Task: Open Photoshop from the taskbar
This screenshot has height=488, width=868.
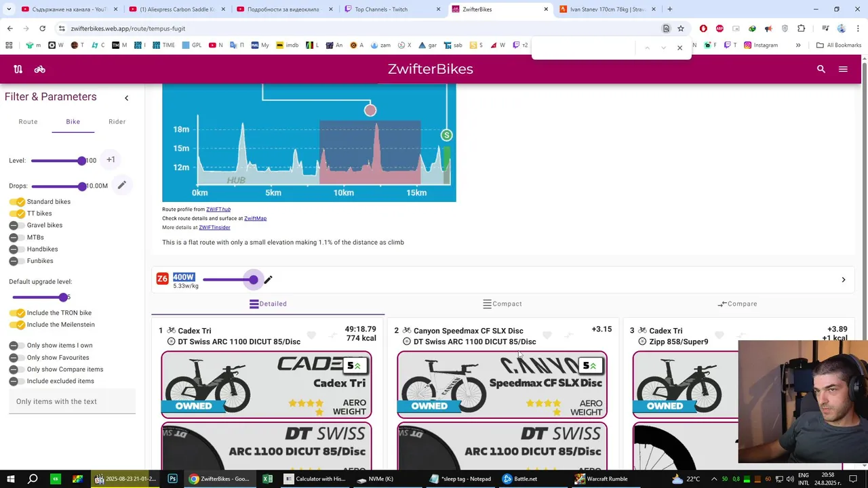Action: (172, 479)
